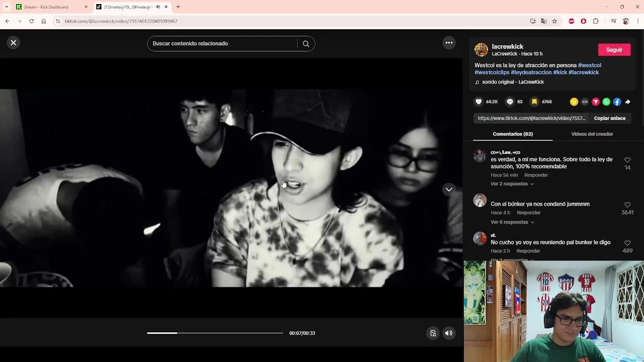The height and width of the screenshot is (362, 644).
Task: Open the three-dots more options menu on video
Action: pyautogui.click(x=449, y=43)
